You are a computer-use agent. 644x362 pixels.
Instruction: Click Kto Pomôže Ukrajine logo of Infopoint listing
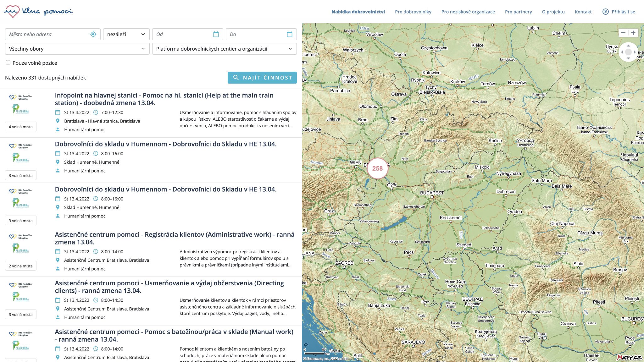(20, 97)
